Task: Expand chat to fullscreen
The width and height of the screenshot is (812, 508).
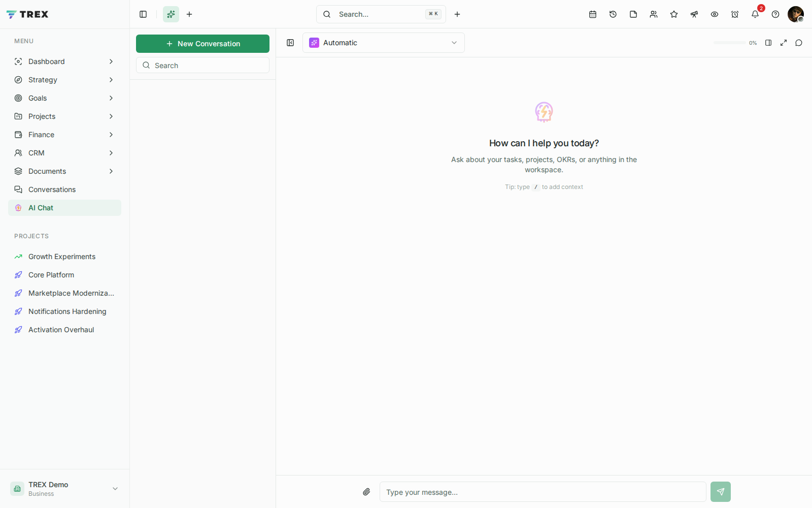Action: (x=784, y=43)
